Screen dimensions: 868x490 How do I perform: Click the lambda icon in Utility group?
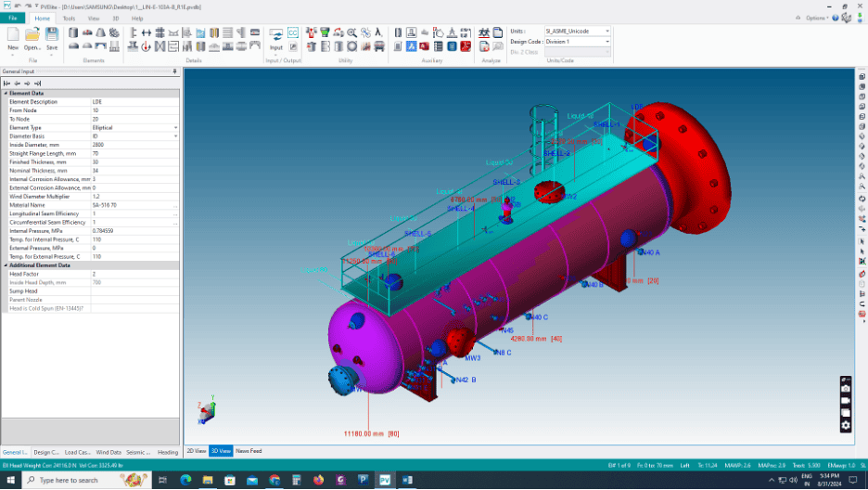click(x=378, y=32)
